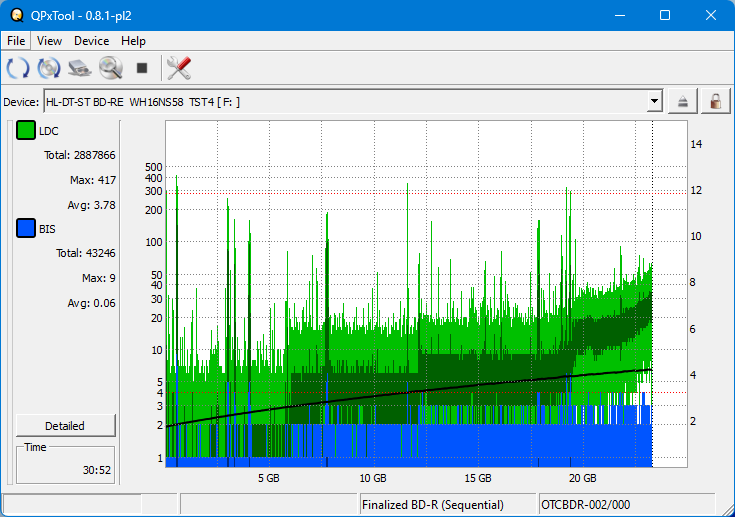Expand the Device selection dropdown
735x517 pixels.
pyautogui.click(x=654, y=102)
